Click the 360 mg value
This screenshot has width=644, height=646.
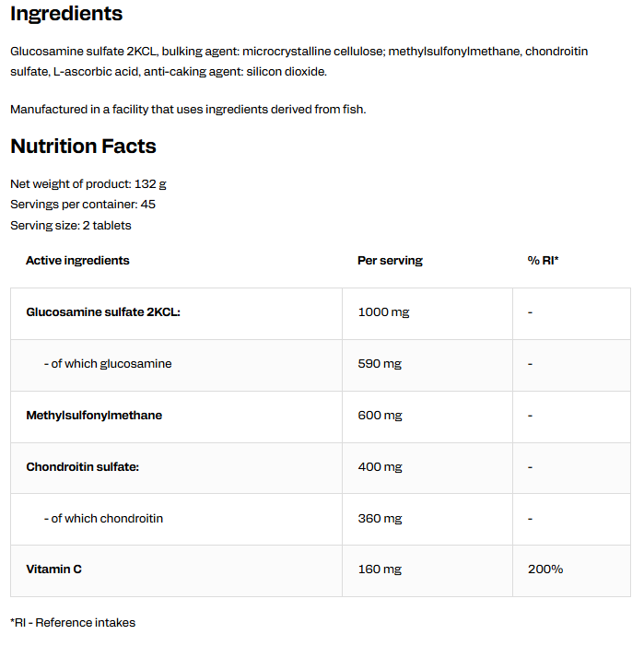point(380,518)
